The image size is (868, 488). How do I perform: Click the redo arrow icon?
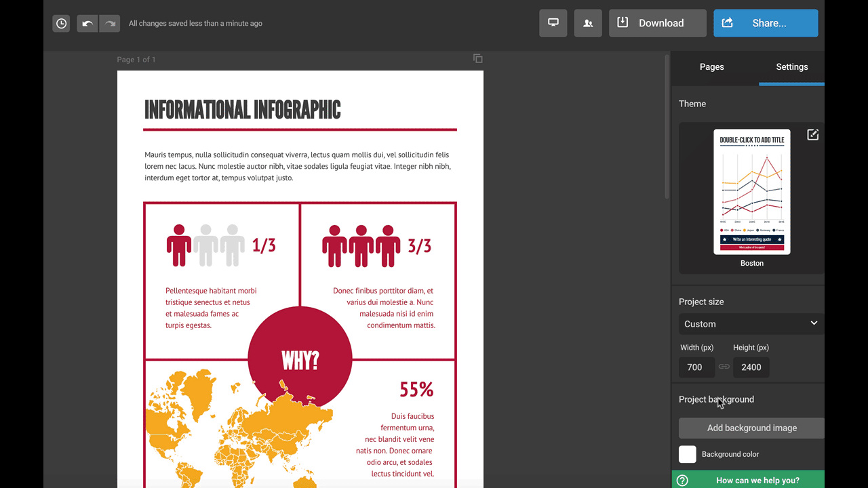click(x=110, y=24)
